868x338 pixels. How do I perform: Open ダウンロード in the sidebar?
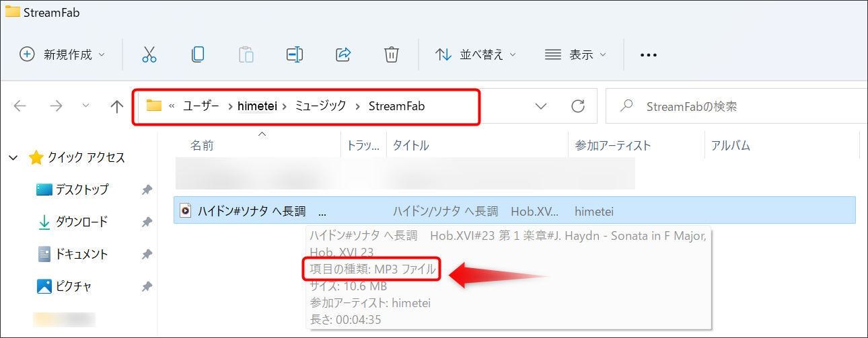tap(81, 222)
